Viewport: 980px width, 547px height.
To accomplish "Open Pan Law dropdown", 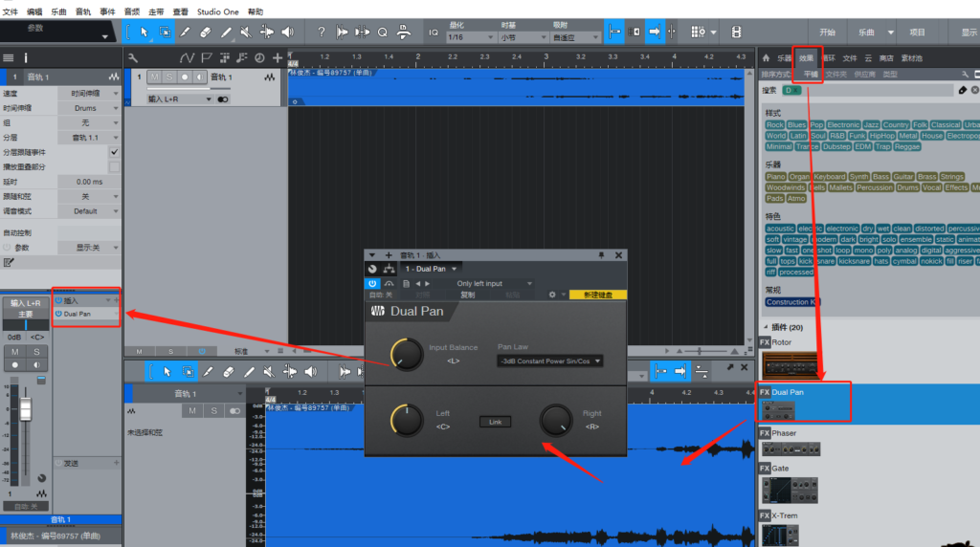I will click(x=549, y=361).
